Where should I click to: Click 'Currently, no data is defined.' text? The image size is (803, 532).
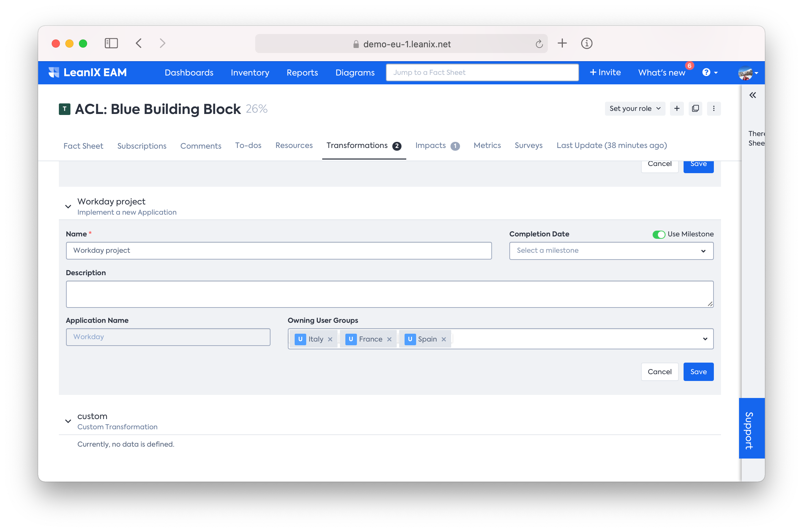tap(126, 444)
